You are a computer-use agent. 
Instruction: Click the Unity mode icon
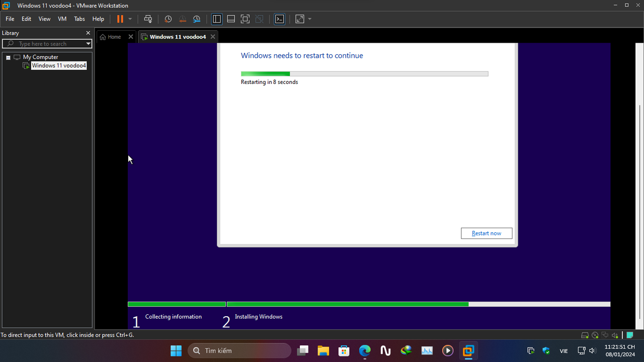point(259,19)
